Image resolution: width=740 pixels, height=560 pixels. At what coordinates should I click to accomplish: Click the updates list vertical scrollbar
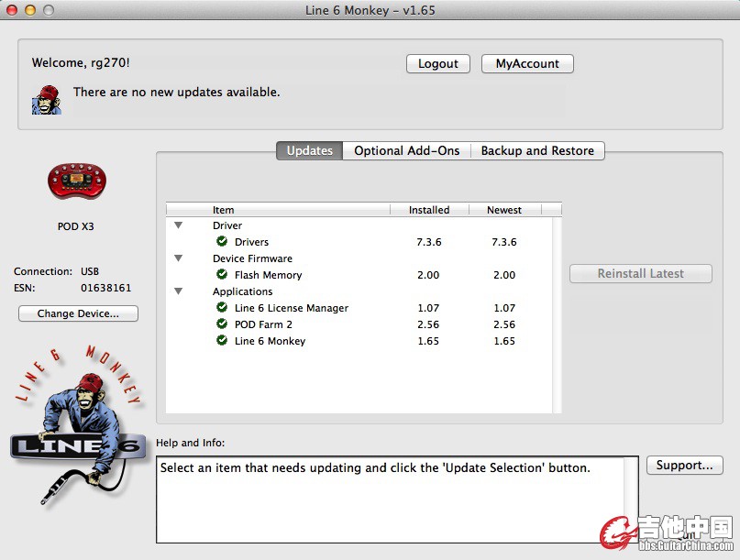point(557,314)
